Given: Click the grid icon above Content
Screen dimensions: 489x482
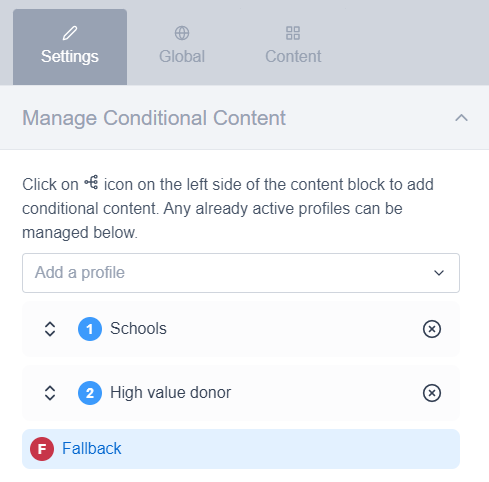Looking at the screenshot, I should (x=293, y=33).
